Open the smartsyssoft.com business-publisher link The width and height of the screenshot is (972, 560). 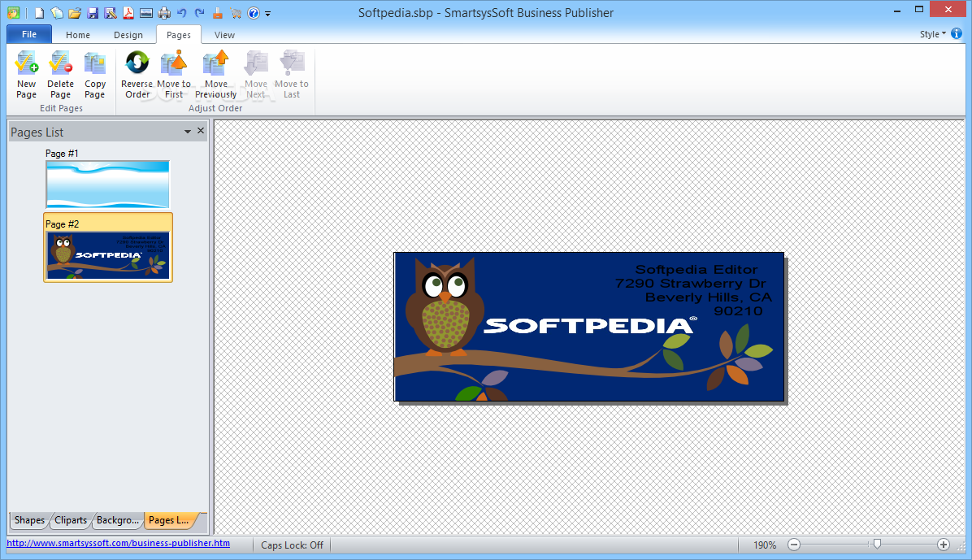119,543
